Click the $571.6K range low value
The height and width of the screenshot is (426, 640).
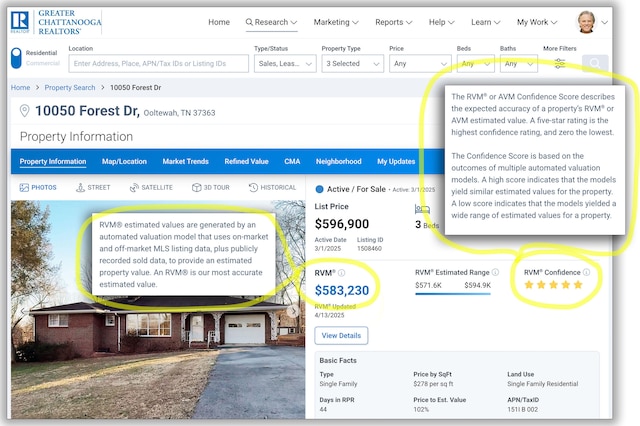[x=428, y=285]
